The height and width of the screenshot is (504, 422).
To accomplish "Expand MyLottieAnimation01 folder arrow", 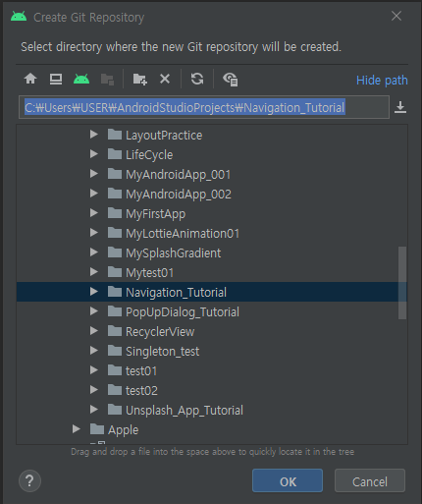I will click(94, 233).
